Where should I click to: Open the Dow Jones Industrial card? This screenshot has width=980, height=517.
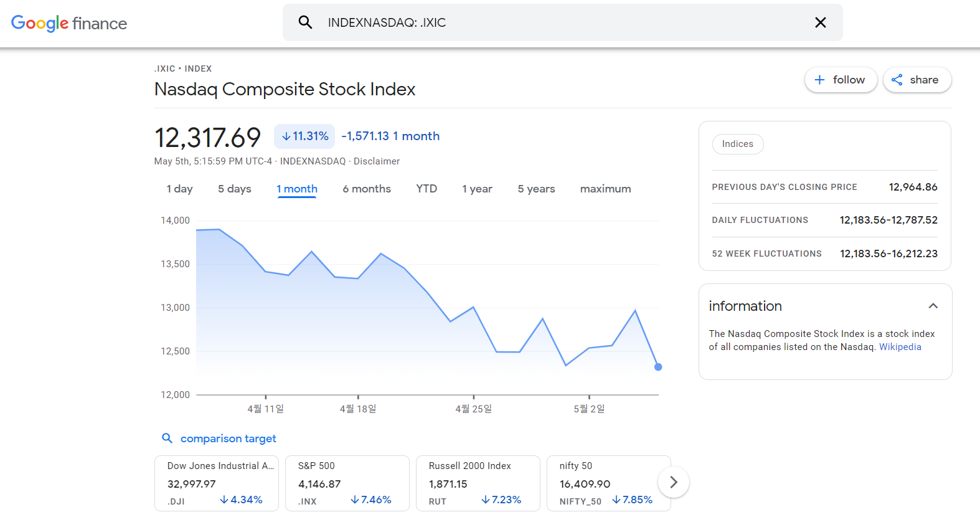pos(217,483)
